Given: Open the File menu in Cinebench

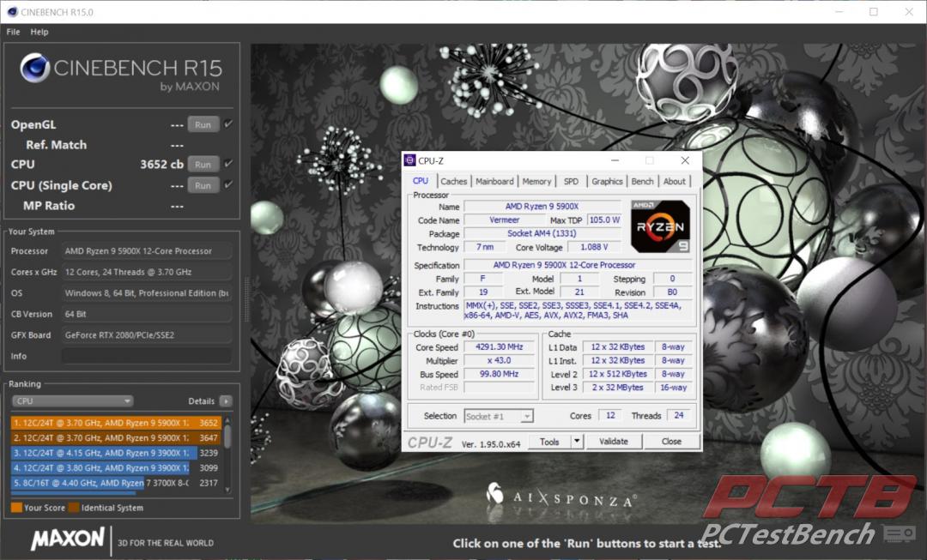Looking at the screenshot, I should click(x=13, y=32).
